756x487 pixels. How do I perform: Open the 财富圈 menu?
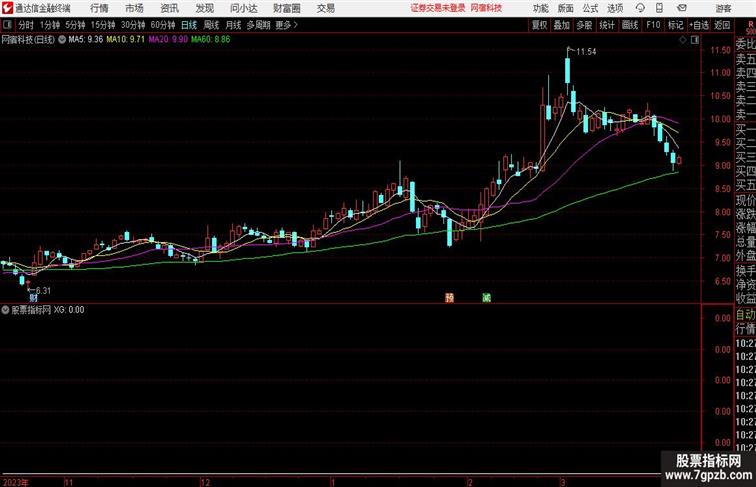click(x=286, y=8)
